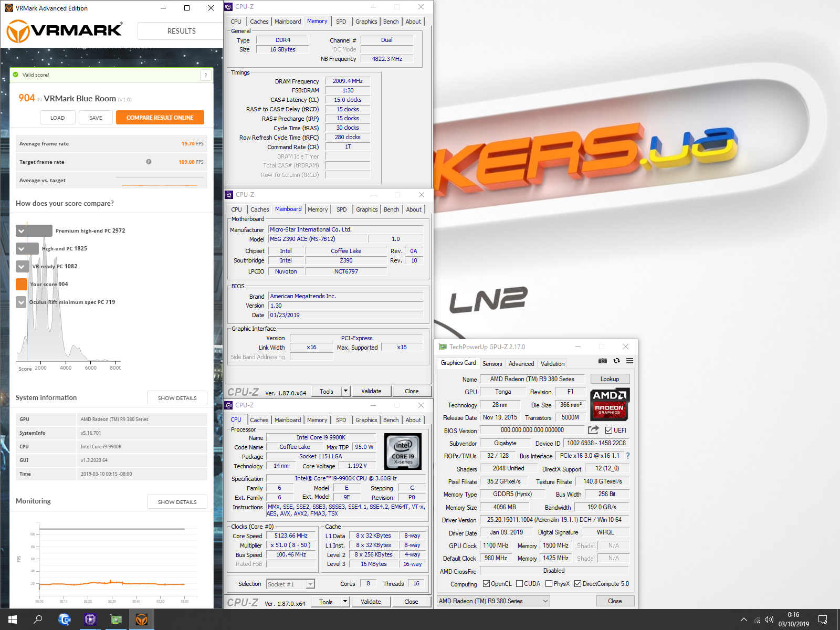Click the SAVE button in VRMark
840x630 pixels.
[x=96, y=118]
